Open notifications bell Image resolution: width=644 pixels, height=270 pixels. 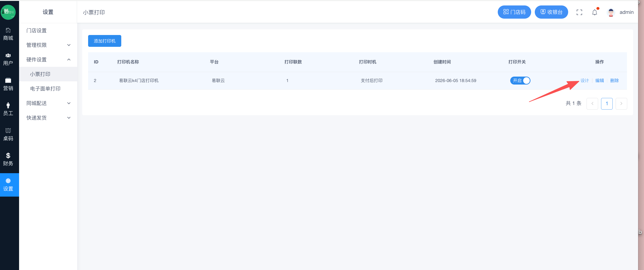(x=594, y=12)
